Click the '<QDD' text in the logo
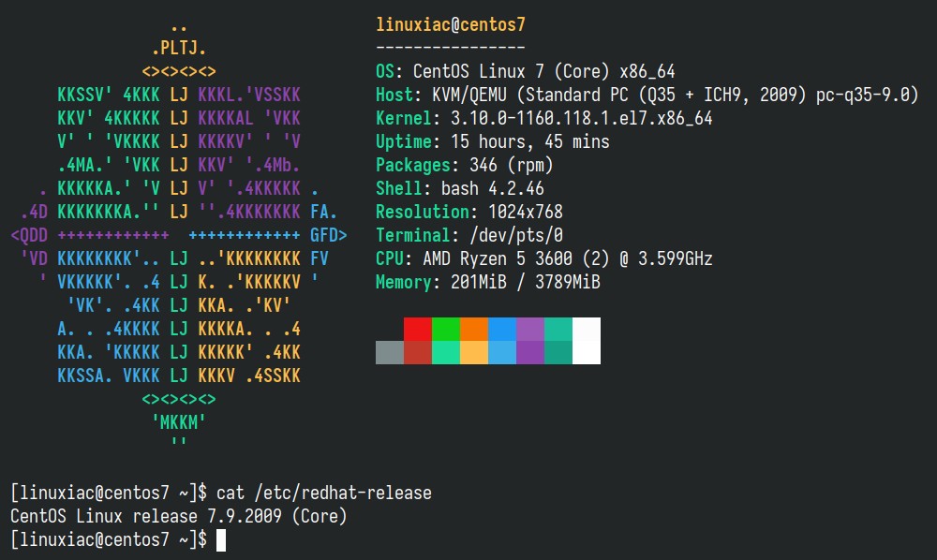Image resolution: width=937 pixels, height=560 pixels. coord(29,235)
